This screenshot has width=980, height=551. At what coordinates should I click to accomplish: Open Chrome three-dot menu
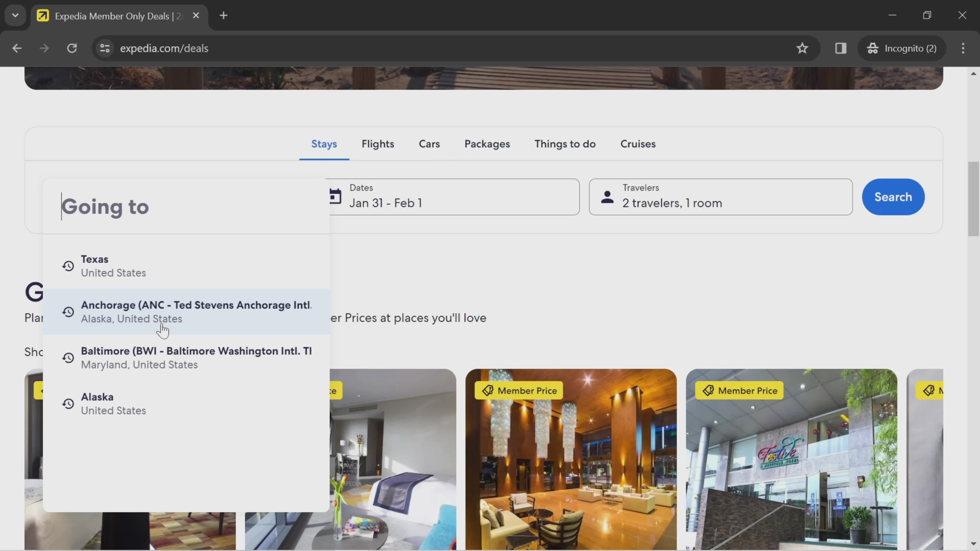tap(963, 48)
